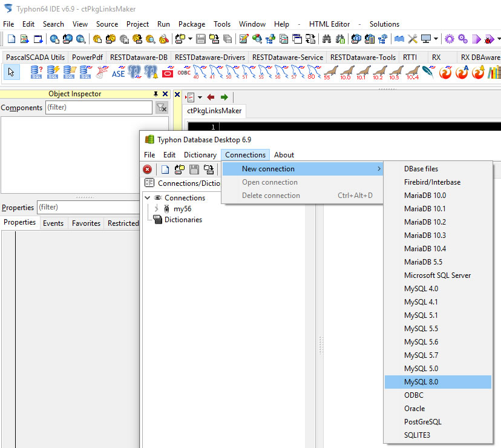Switch to the PowerPdf palette tab

click(87, 58)
